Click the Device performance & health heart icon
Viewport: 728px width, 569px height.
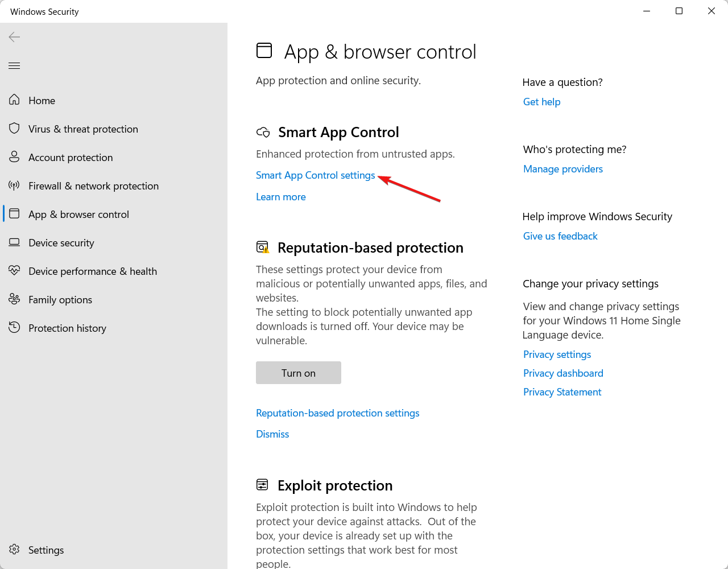14,271
